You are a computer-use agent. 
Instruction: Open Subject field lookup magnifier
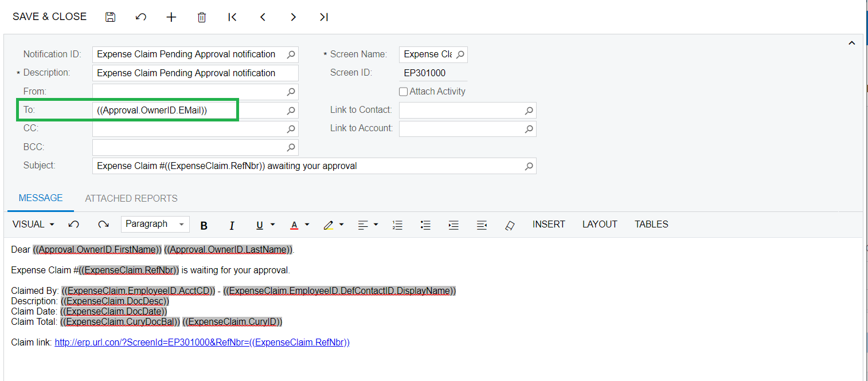(x=529, y=166)
